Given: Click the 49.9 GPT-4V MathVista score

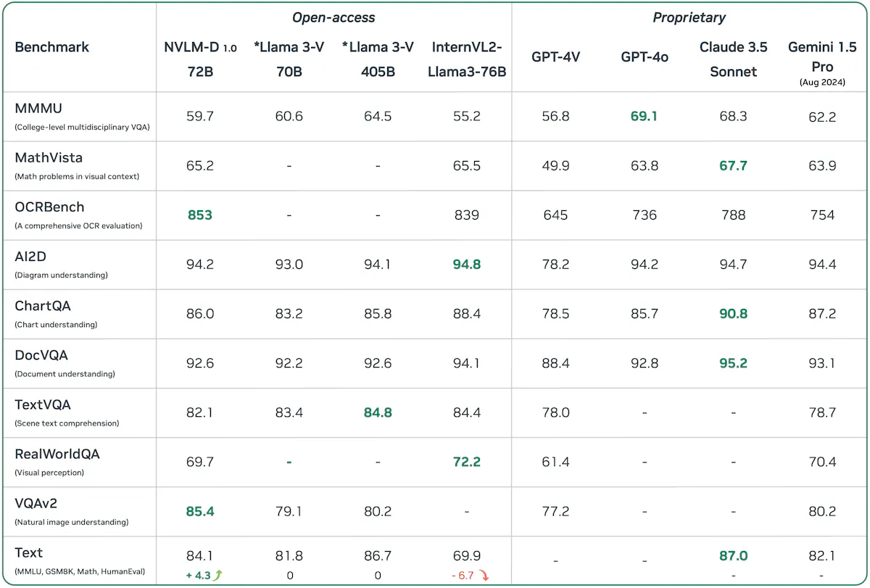Looking at the screenshot, I should (555, 165).
